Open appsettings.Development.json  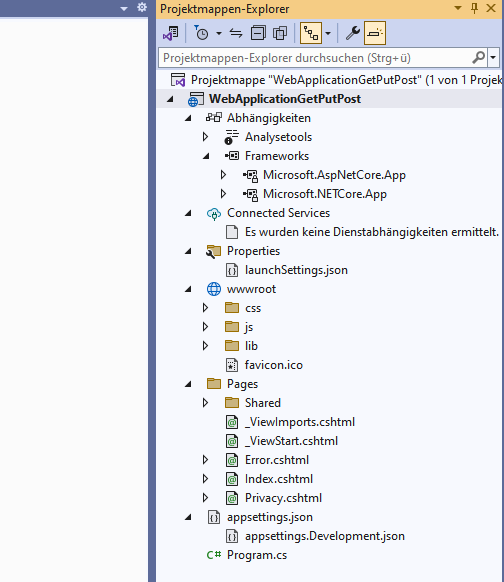click(x=325, y=536)
